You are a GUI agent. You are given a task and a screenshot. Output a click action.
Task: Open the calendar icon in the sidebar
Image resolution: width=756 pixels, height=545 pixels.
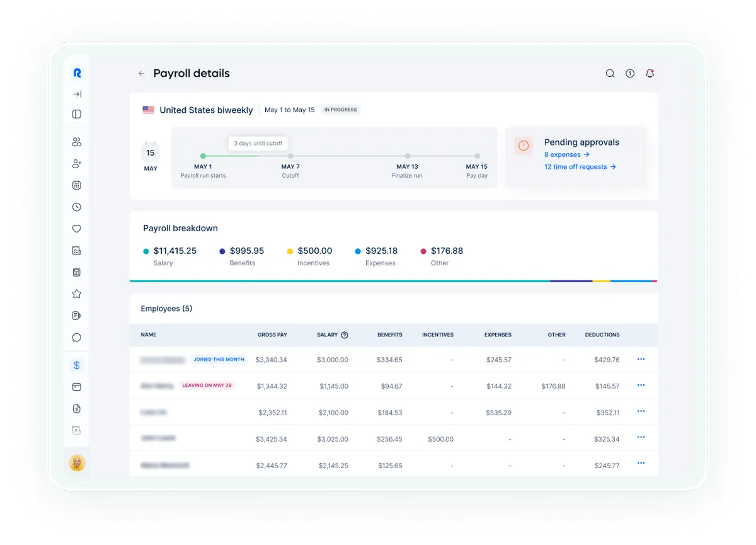click(76, 185)
